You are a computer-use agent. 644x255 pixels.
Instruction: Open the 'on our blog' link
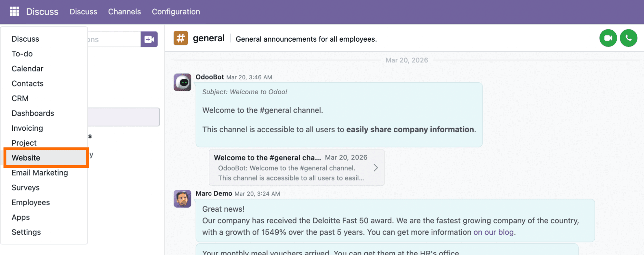[493, 232]
